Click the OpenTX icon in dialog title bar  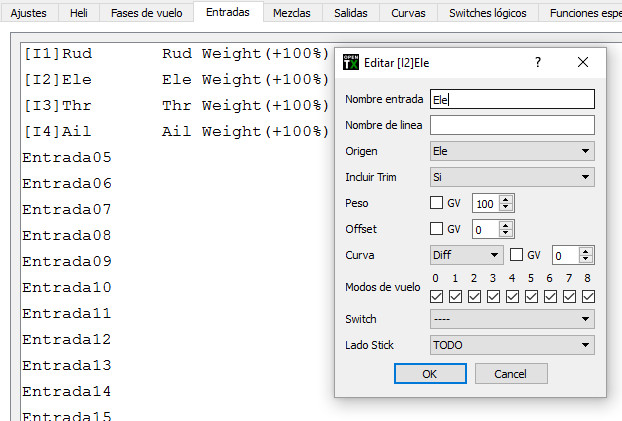pyautogui.click(x=351, y=62)
